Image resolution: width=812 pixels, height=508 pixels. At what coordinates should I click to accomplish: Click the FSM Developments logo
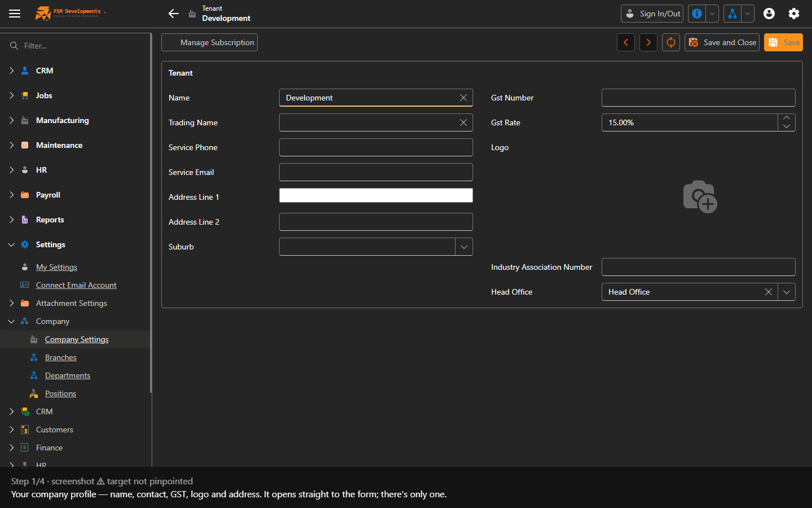coord(70,13)
